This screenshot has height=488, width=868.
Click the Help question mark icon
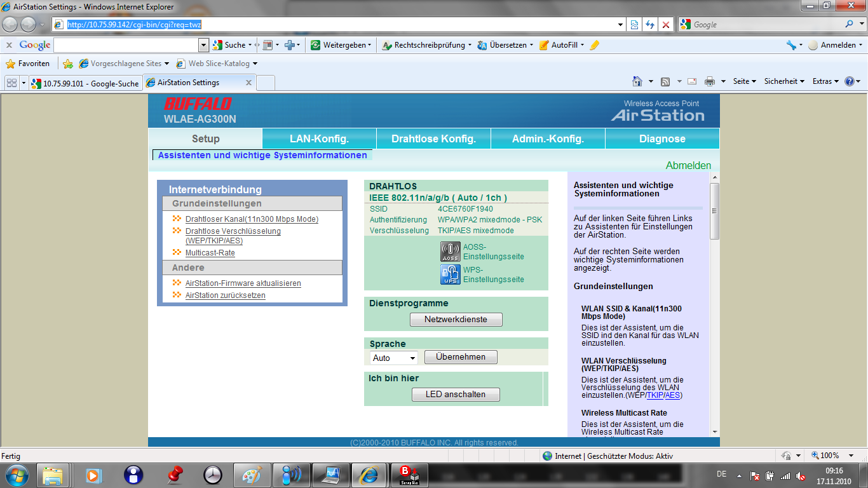click(849, 81)
